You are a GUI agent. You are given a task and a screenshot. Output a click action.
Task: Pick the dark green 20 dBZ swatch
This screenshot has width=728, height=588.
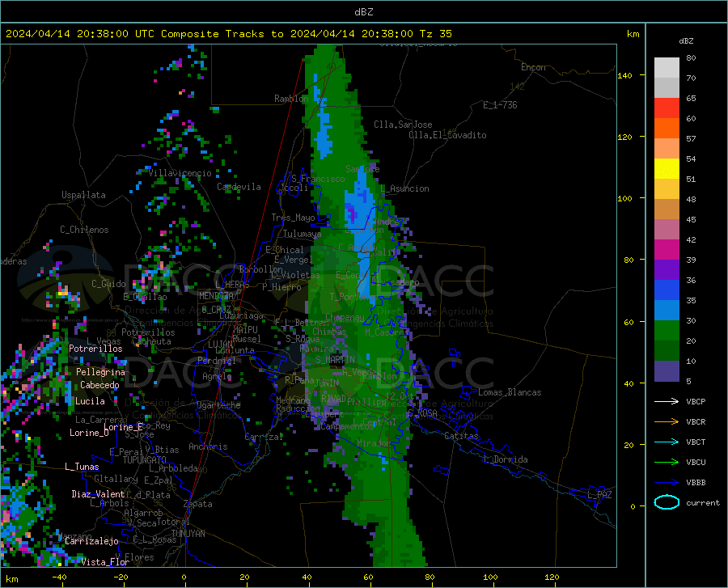pos(667,351)
